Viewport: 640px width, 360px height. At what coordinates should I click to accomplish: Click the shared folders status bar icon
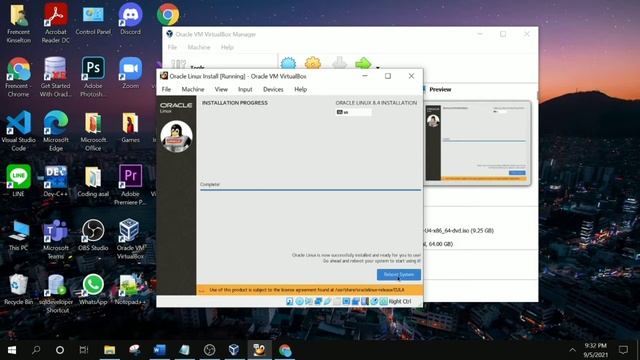pos(337,301)
